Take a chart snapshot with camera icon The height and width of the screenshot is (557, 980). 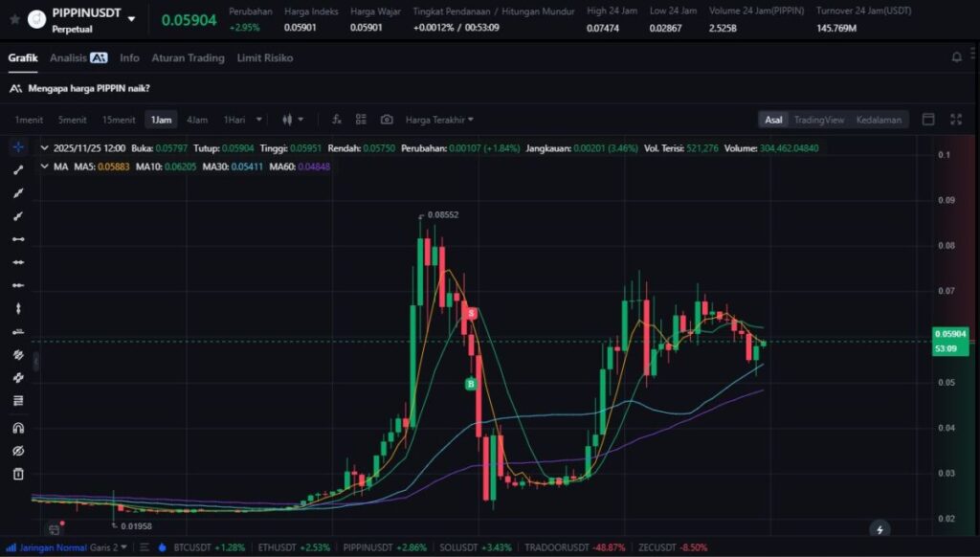387,120
